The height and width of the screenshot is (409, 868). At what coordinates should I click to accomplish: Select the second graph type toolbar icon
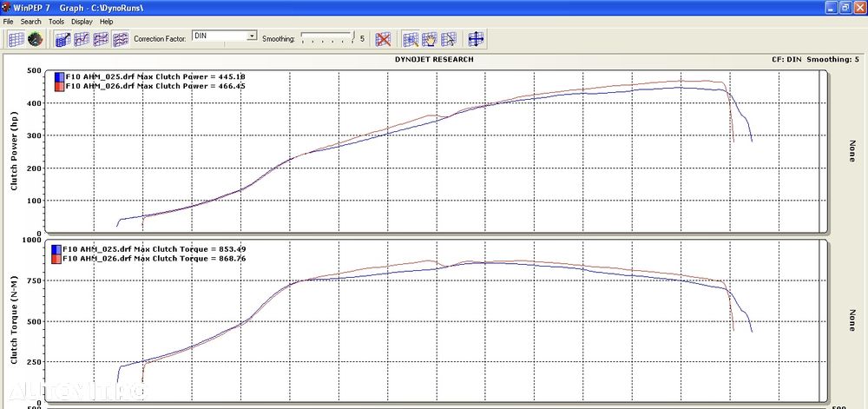coord(82,39)
